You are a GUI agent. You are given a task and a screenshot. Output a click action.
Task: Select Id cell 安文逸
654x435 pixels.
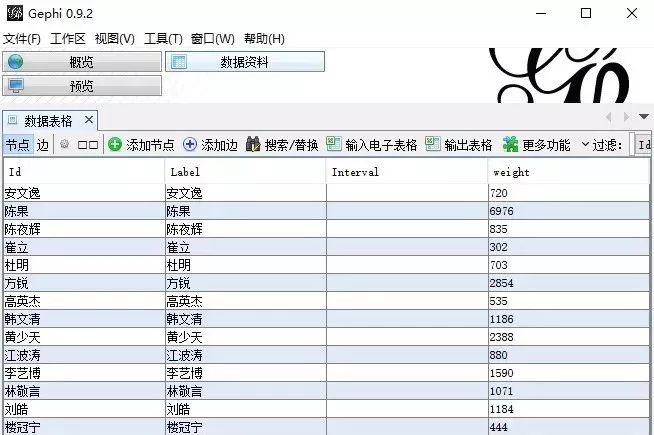(84, 193)
